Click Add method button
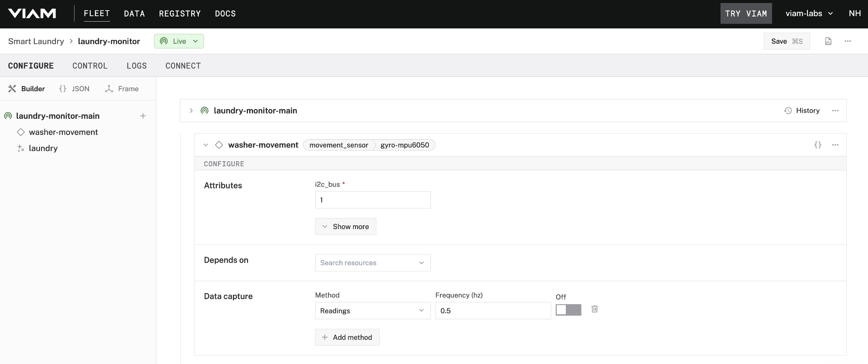868x364 pixels. pyautogui.click(x=347, y=337)
